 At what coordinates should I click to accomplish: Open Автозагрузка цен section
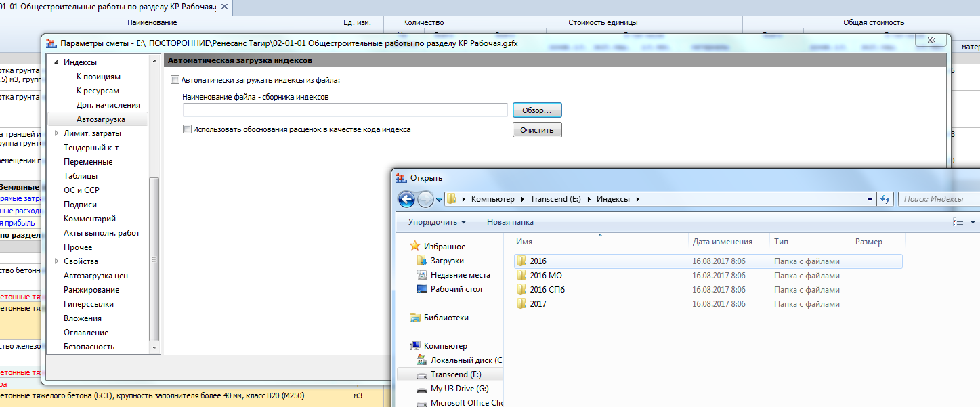(x=96, y=276)
